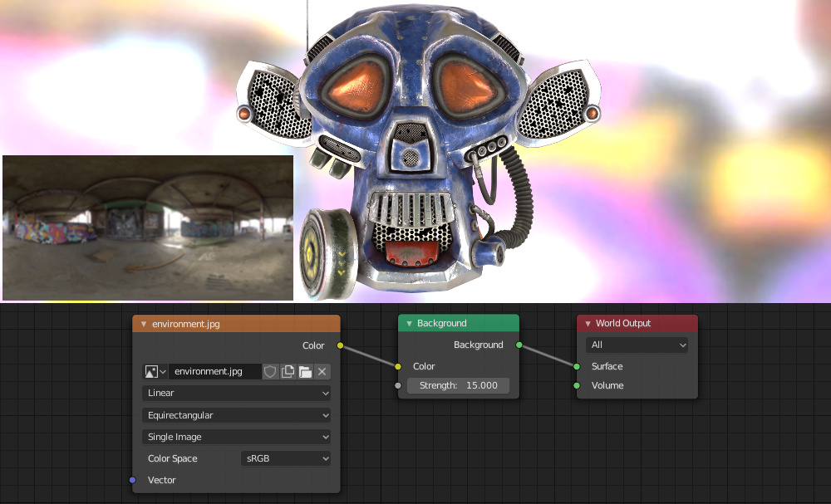Click the Color output socket of environment.jpg node
Screen dimensions: 831x504
[340, 345]
